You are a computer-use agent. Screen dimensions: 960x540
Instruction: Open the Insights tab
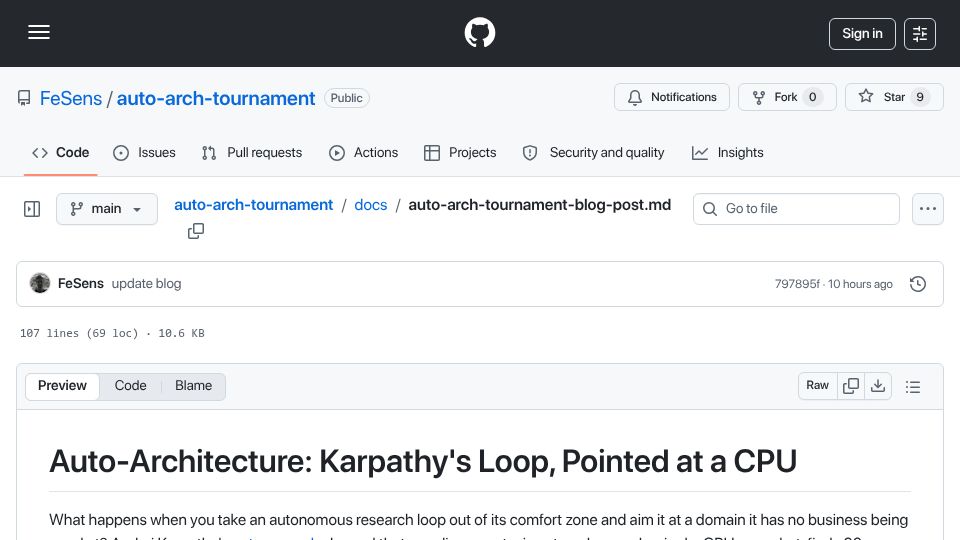coord(727,152)
